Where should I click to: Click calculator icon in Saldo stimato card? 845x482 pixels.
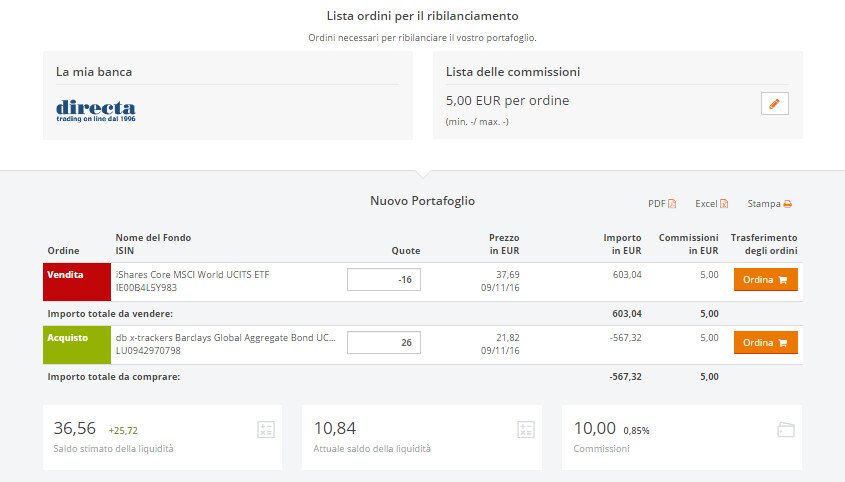point(265,430)
